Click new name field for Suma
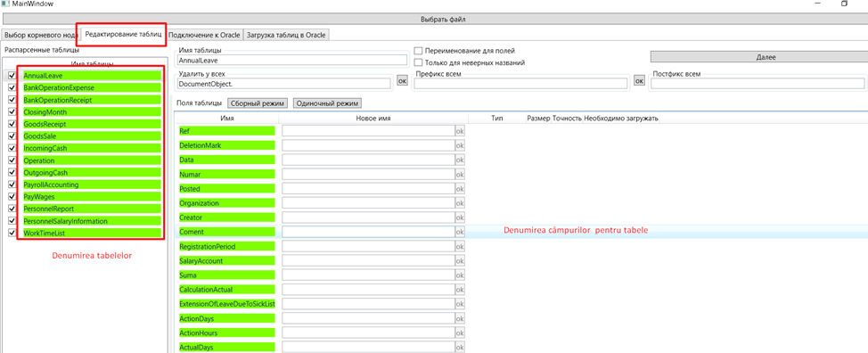 (x=368, y=275)
